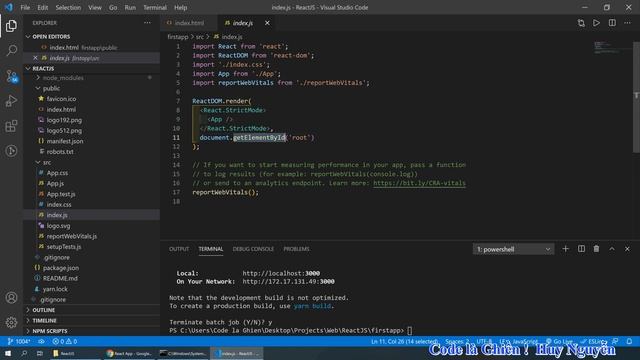Open the Live Share icon in activity bar
Viewport: 640px width, 360px height.
[x=11, y=151]
